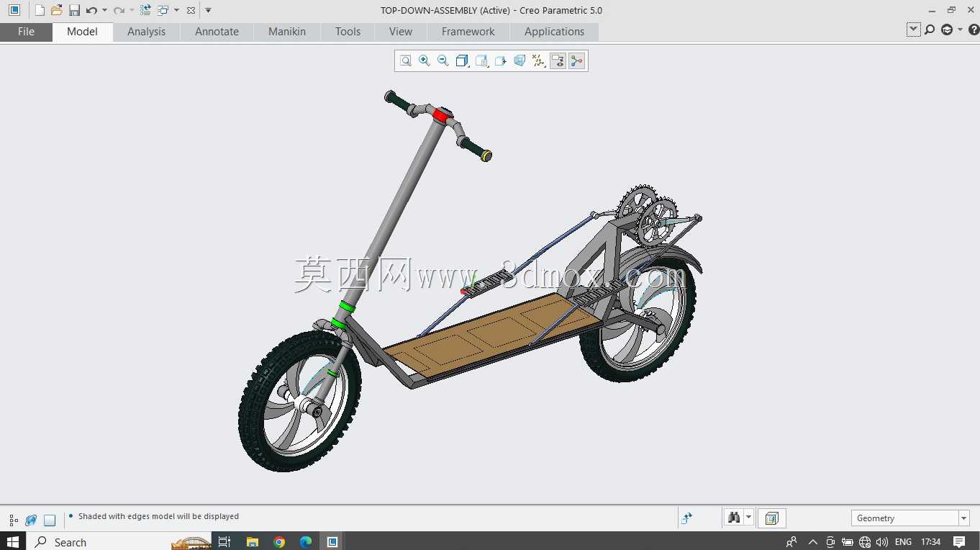Viewport: 980px width, 550px height.
Task: Click the 'Shaded with edges' status message
Action: (x=158, y=516)
